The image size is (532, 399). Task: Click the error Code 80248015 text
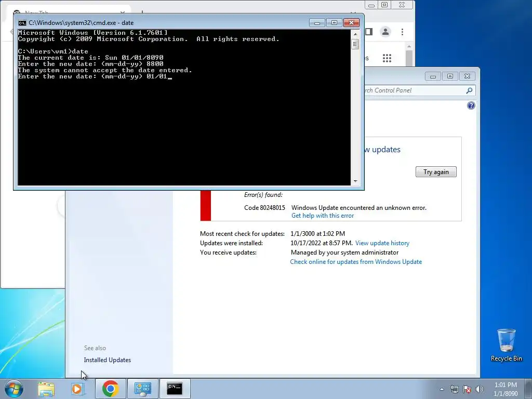264,208
